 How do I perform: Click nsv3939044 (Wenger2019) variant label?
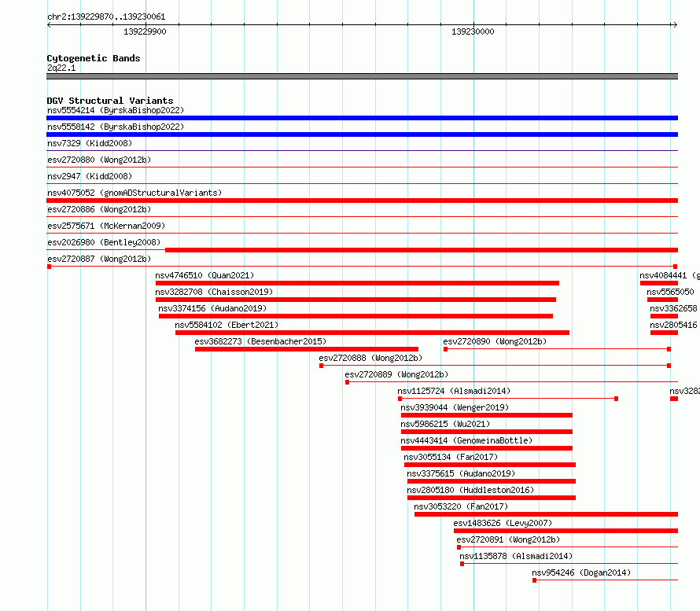455,407
